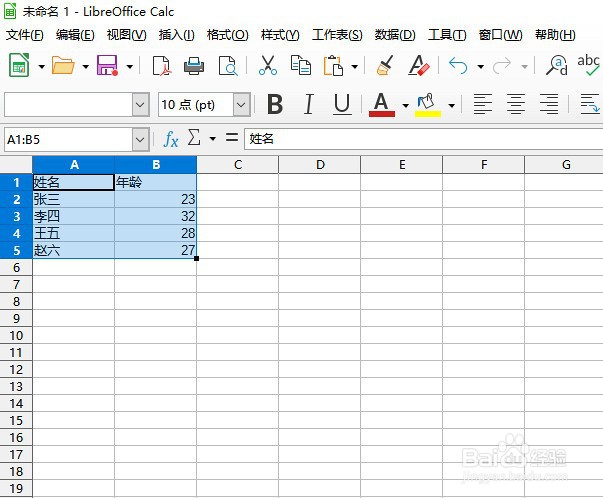Open Name Box dropdown arrow

pos(140,140)
